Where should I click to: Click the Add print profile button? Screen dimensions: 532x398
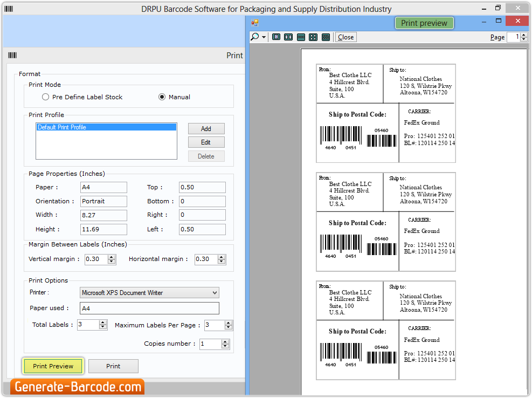click(206, 129)
